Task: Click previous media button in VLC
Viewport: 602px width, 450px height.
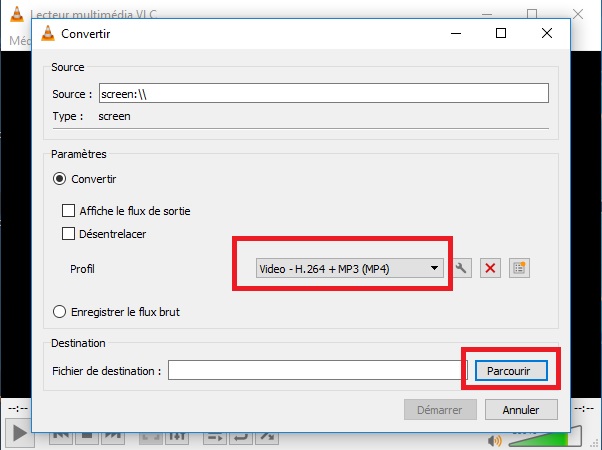Action: [x=61, y=436]
